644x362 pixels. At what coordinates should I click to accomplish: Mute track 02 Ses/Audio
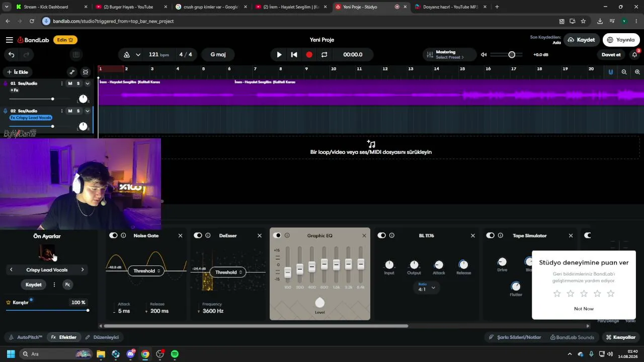click(x=70, y=111)
